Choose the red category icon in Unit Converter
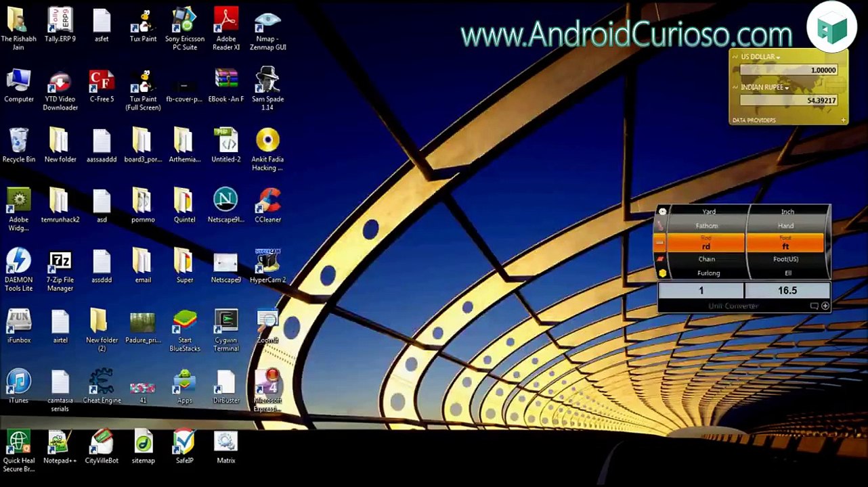The height and width of the screenshot is (487, 868). 661,259
